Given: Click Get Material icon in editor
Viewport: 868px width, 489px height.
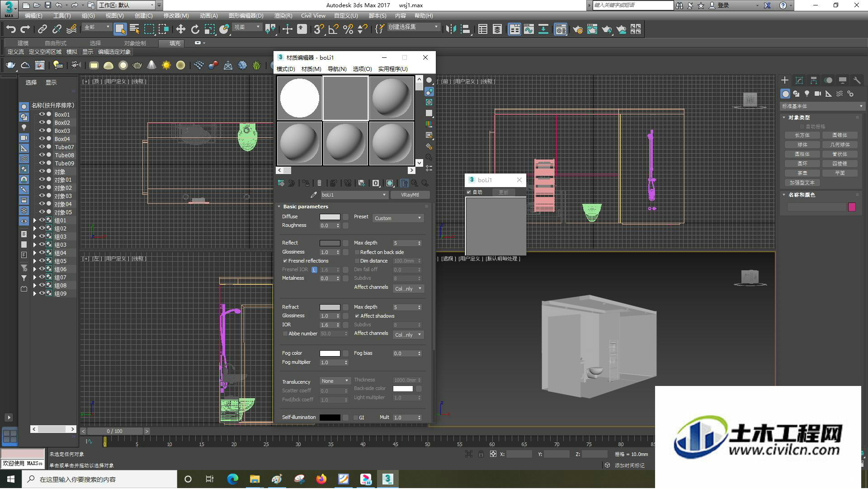Looking at the screenshot, I should pos(281,183).
